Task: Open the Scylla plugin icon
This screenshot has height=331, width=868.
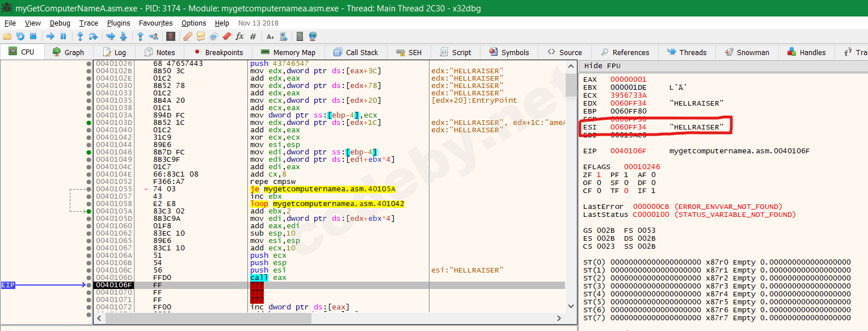Action: pos(170,36)
